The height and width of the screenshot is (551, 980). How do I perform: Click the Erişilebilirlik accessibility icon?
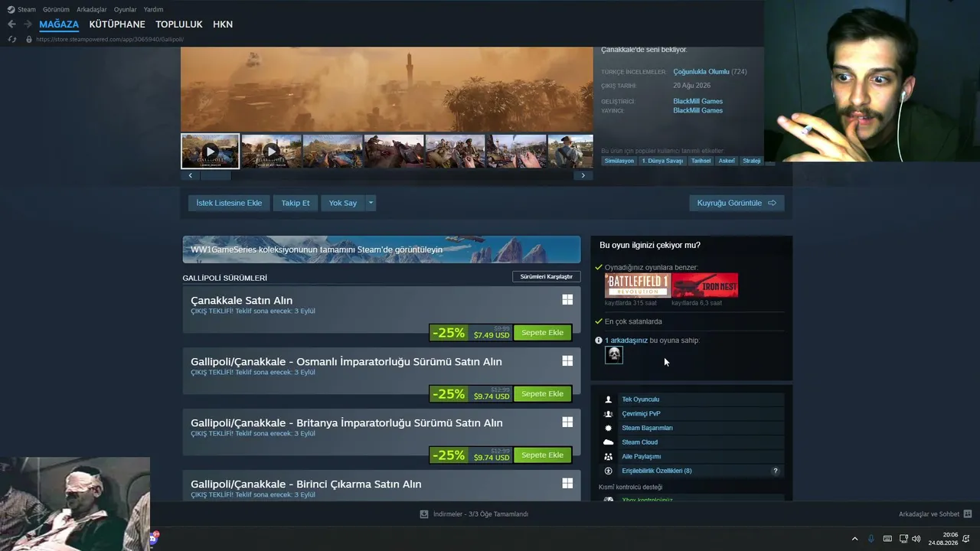coord(609,471)
